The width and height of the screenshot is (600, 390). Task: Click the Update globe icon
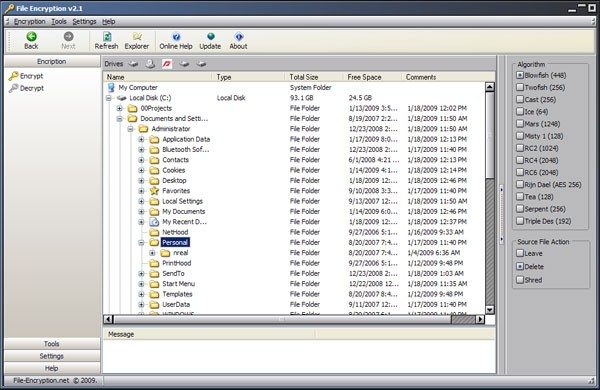coord(210,36)
